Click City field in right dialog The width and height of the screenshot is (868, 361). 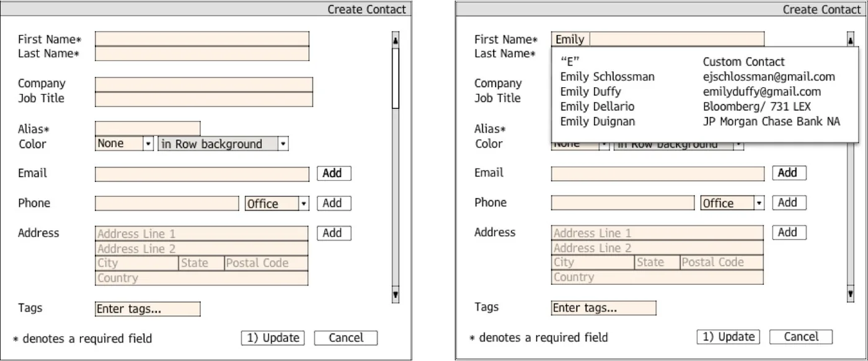(593, 263)
